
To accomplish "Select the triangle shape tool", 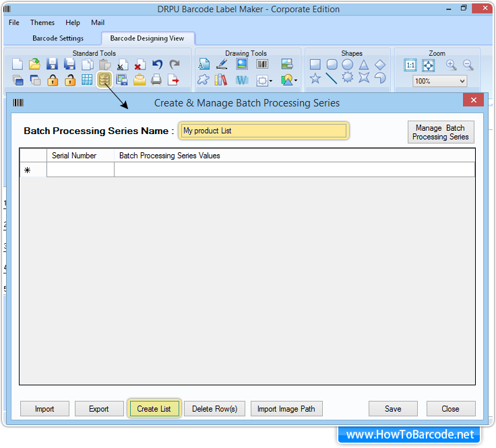I will point(364,65).
